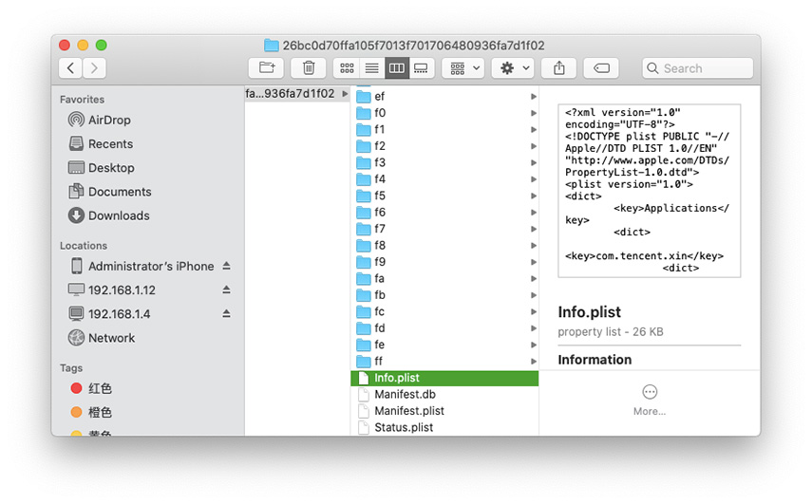Go back with the left arrow button
812x504 pixels.
70,68
